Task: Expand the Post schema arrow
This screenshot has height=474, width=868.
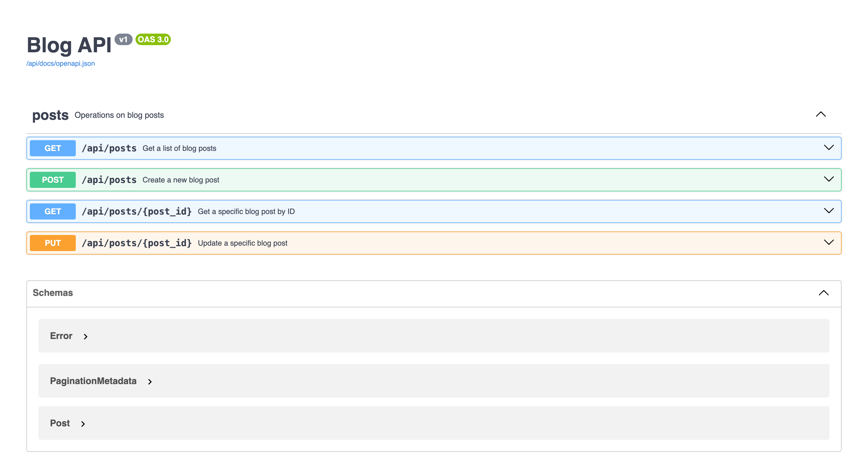Action: pyautogui.click(x=83, y=424)
